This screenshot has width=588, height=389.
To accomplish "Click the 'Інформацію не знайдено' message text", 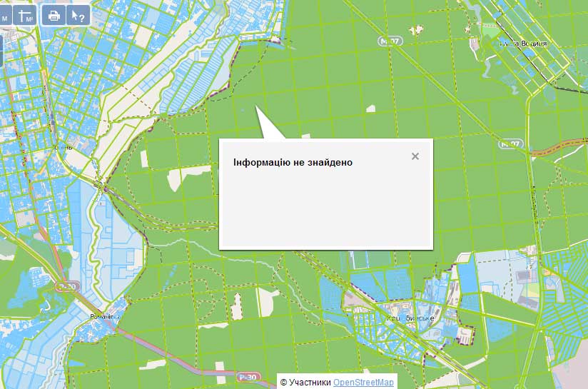I will click(293, 162).
